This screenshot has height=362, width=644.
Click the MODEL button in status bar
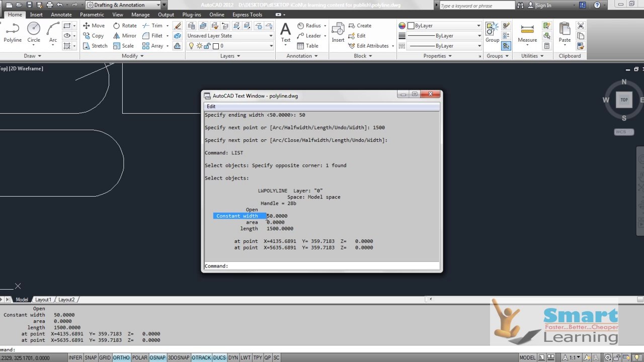tap(527, 357)
